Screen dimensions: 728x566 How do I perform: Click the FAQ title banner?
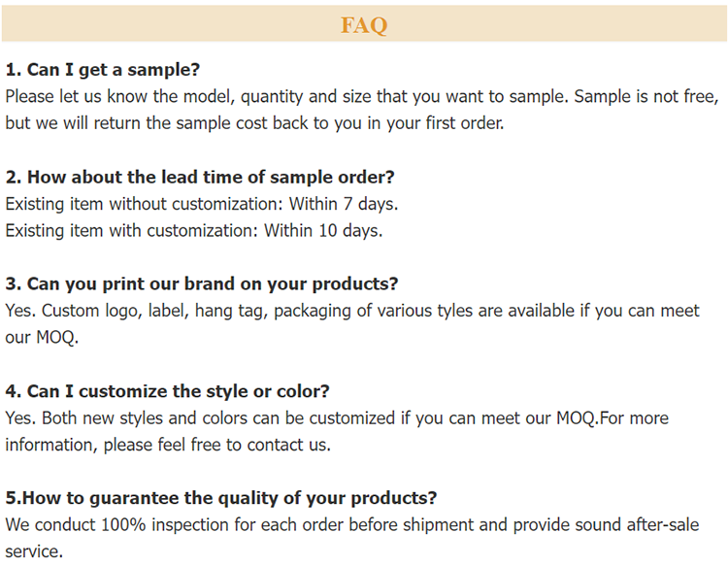pyautogui.click(x=364, y=24)
